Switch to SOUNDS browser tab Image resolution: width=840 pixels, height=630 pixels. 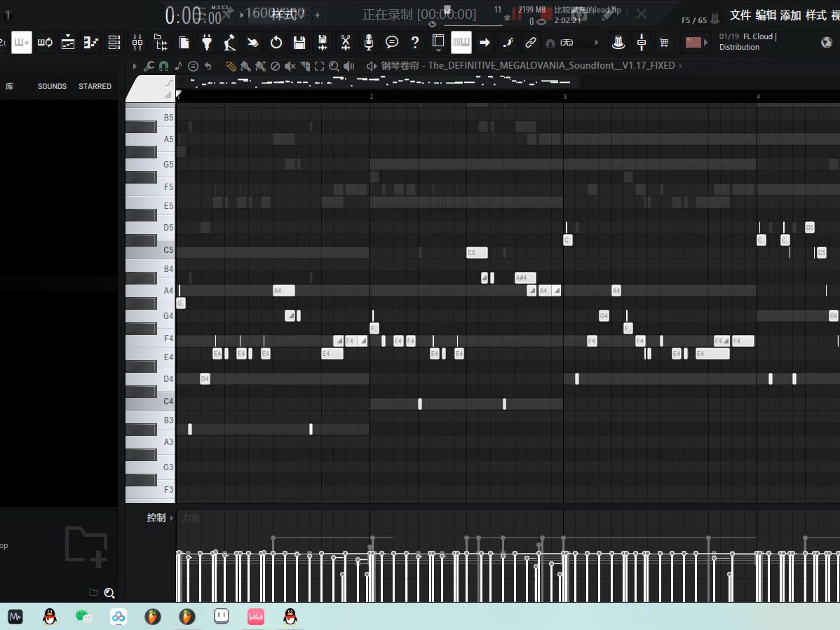point(52,86)
